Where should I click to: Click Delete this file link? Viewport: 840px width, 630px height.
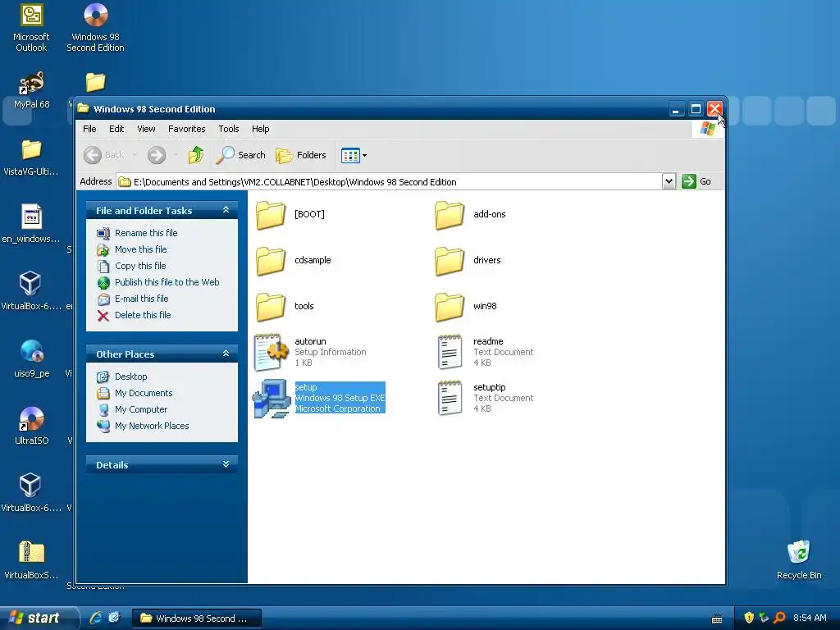click(x=143, y=315)
